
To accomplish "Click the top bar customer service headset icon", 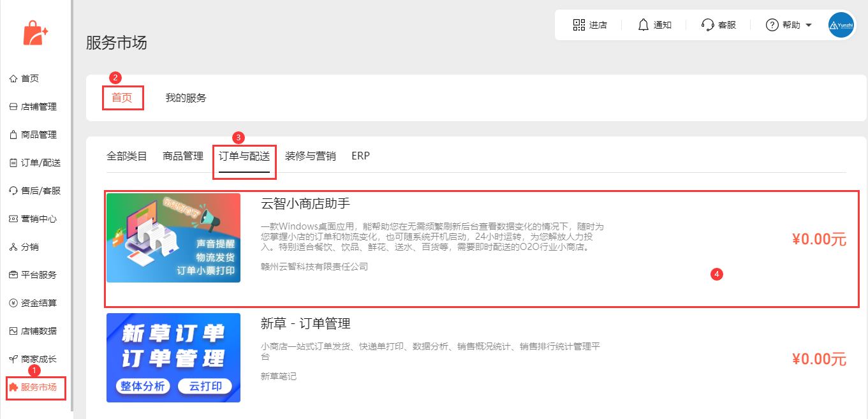I will [x=707, y=25].
